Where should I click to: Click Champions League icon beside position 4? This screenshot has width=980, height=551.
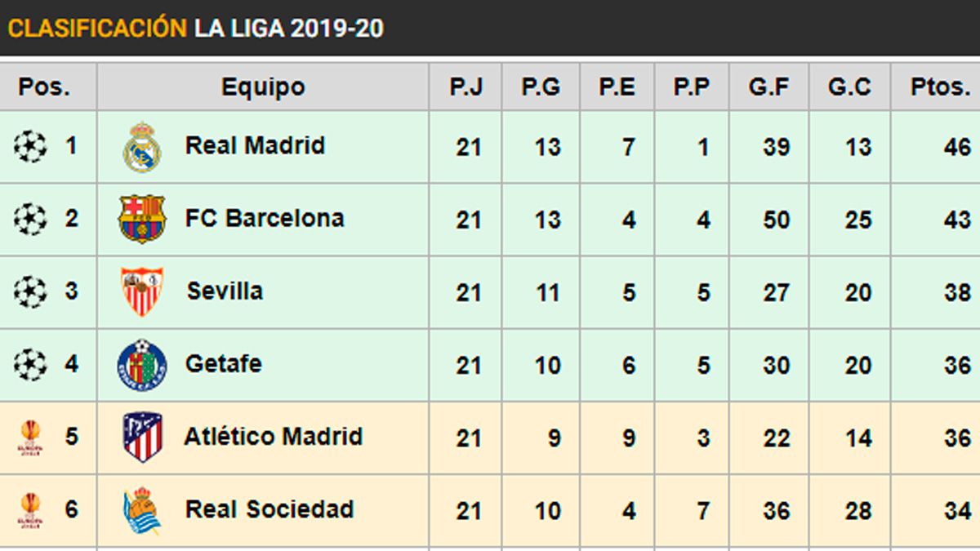(x=30, y=364)
